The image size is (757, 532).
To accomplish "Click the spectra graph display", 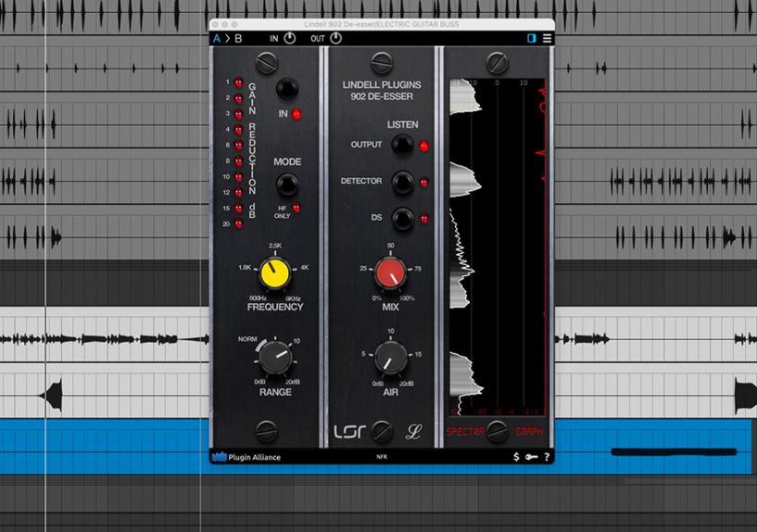I will coord(498,247).
